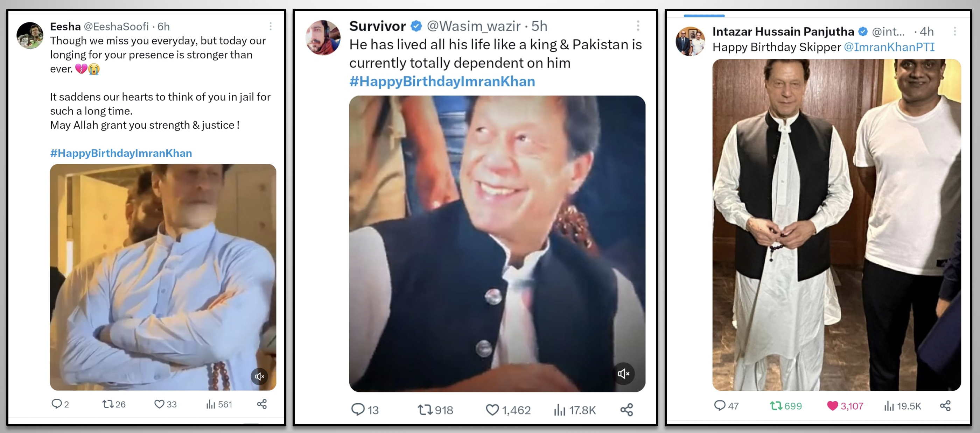Viewport: 980px width, 433px height.
Task: Reply to Survivor's tweet with 13 comments
Action: 358,410
